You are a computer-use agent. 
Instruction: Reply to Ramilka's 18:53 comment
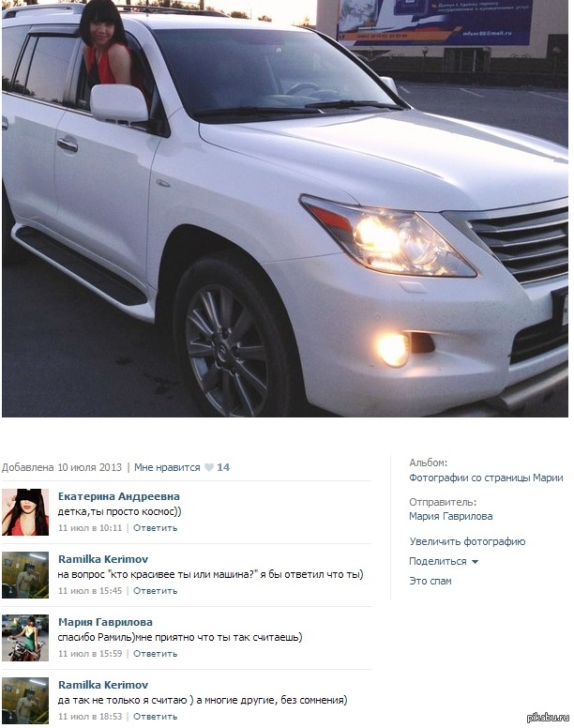click(155, 717)
